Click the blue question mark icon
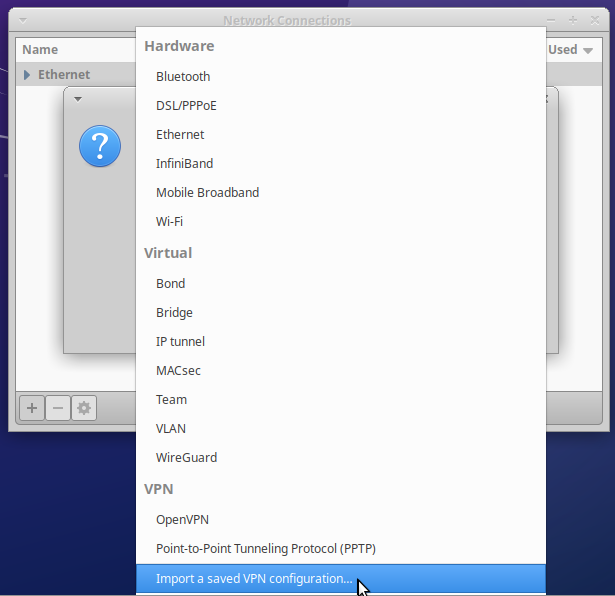The width and height of the screenshot is (615, 596). 100,147
